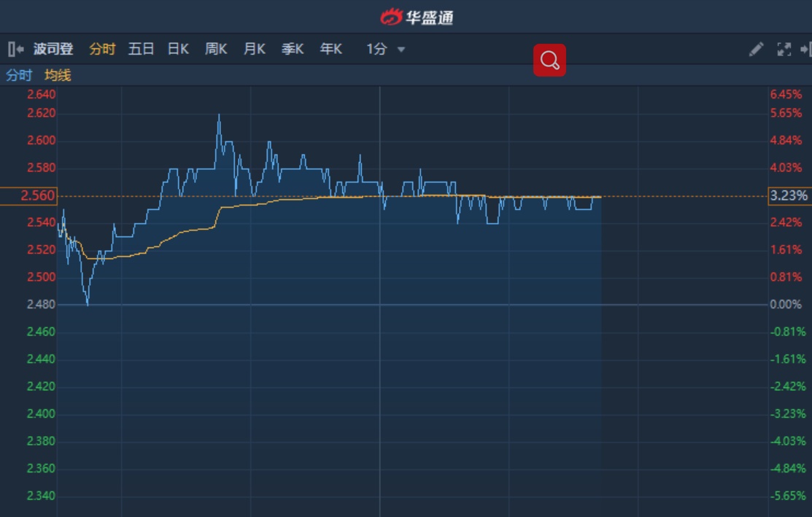Click the 2.480 baseline price label
The height and width of the screenshot is (517, 812).
(x=41, y=305)
